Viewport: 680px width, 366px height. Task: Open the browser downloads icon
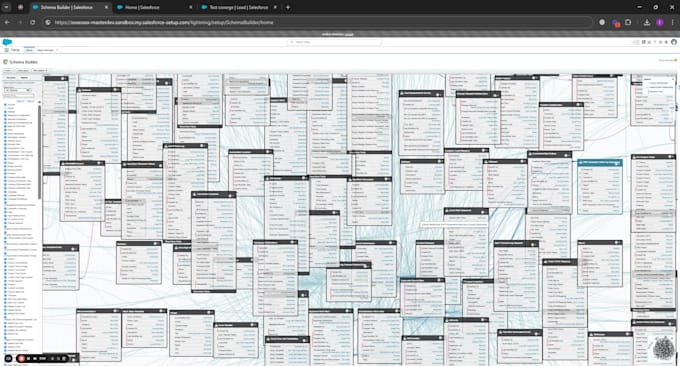pyautogui.click(x=647, y=22)
